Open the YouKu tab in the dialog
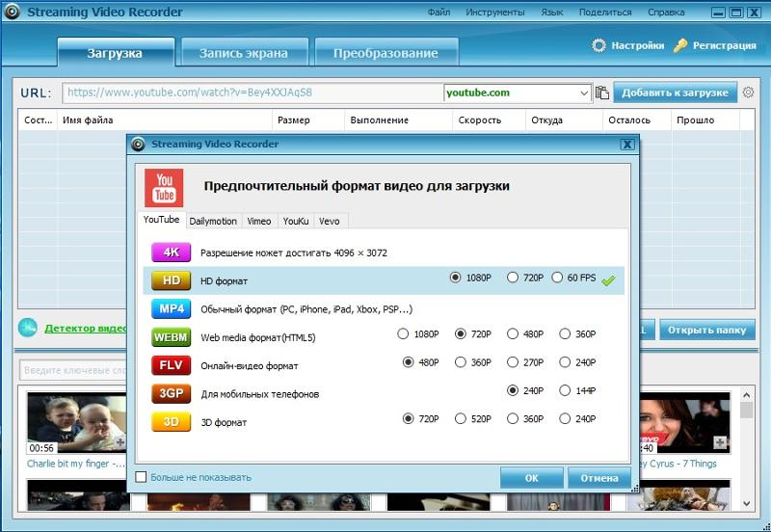771x532 pixels. pyautogui.click(x=296, y=221)
